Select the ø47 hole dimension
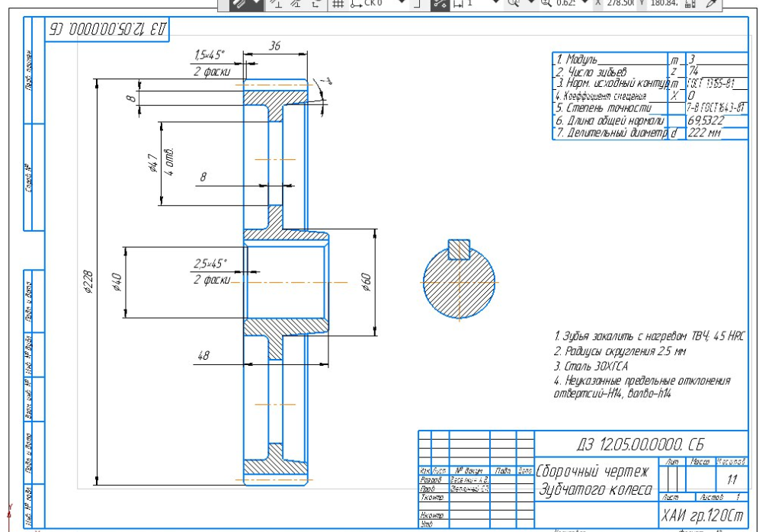The image size is (759, 532). (x=153, y=163)
